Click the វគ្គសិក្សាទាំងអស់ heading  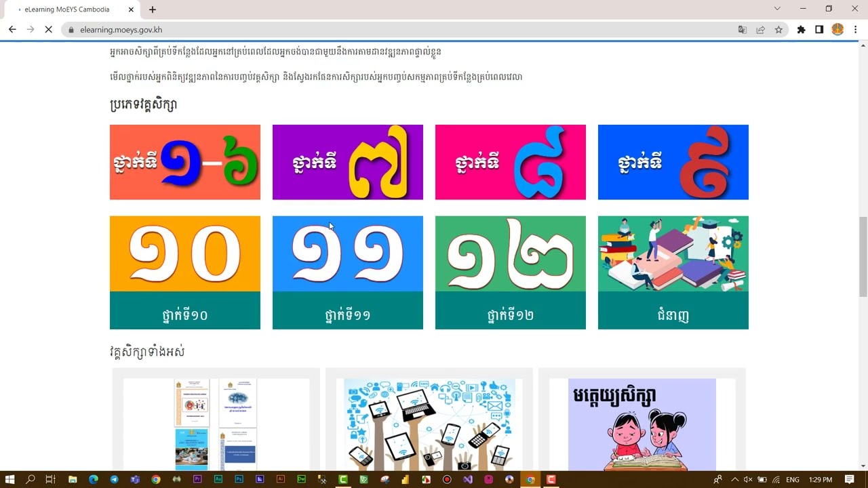pyautogui.click(x=147, y=352)
